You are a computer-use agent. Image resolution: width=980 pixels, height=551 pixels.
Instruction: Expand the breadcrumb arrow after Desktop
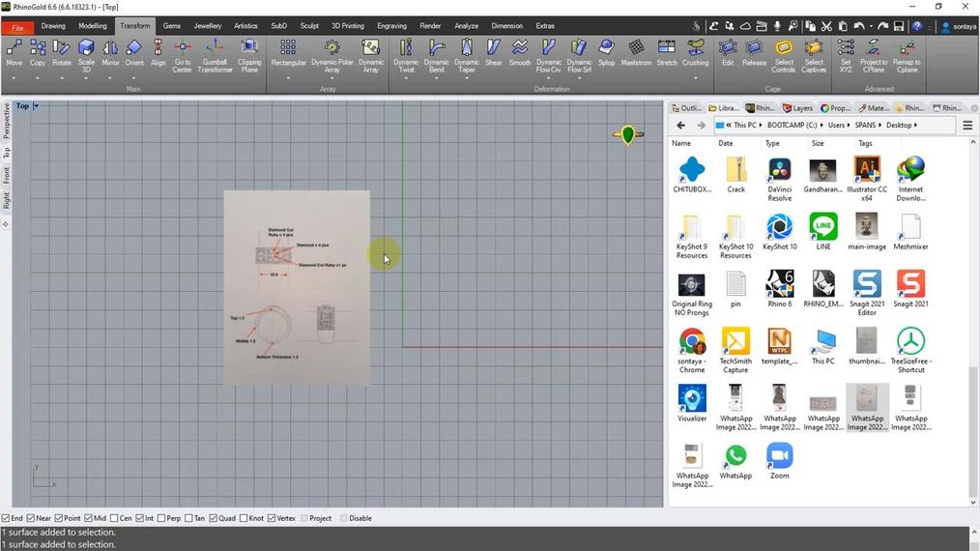click(x=915, y=125)
